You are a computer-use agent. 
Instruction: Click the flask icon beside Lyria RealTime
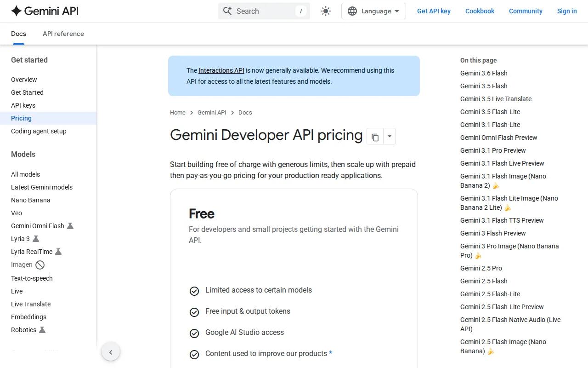(58, 252)
